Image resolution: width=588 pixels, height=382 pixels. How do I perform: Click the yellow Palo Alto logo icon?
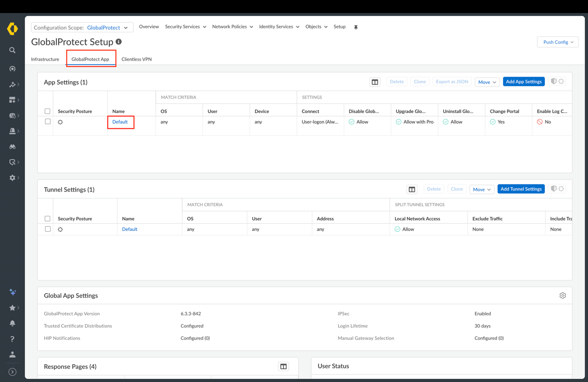pyautogui.click(x=12, y=28)
